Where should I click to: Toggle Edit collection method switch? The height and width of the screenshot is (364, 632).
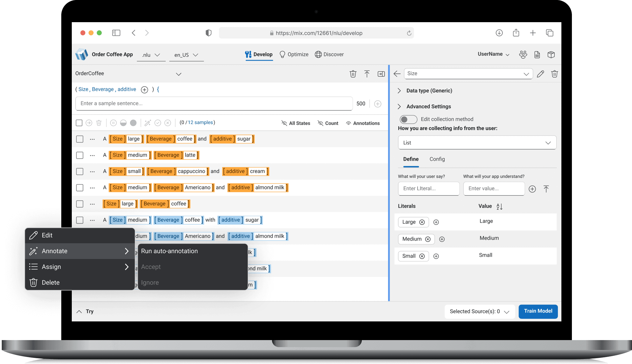[x=408, y=119]
